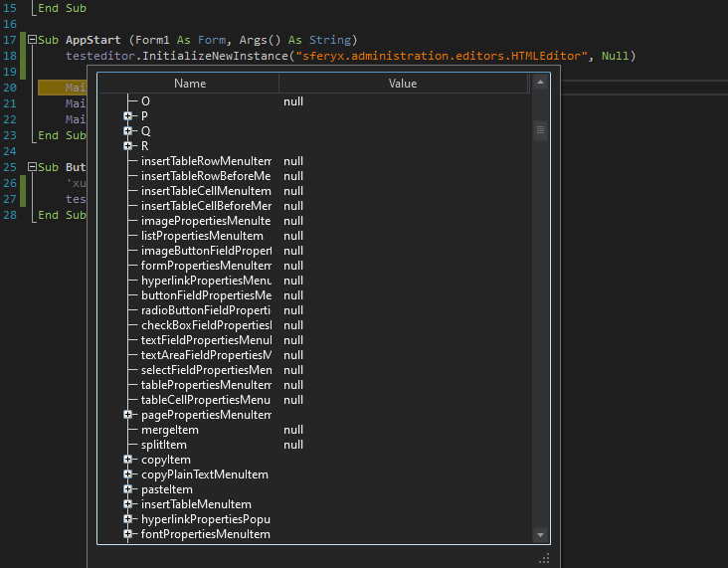This screenshot has width=728, height=568.
Task: Collapse the Sub But code block at line 25
Action: click(32, 167)
